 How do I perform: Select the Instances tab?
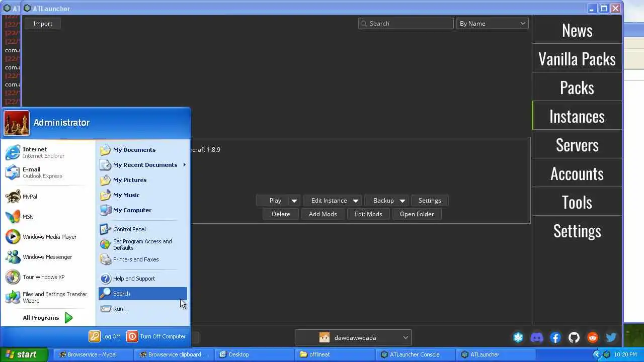point(577,116)
